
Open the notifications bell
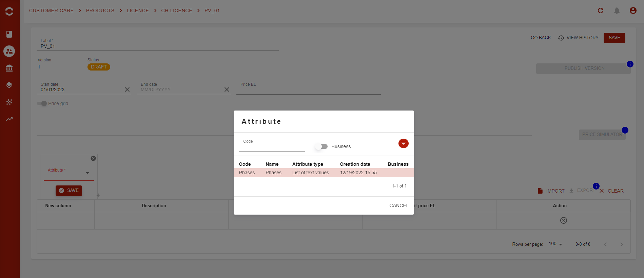pos(617,11)
